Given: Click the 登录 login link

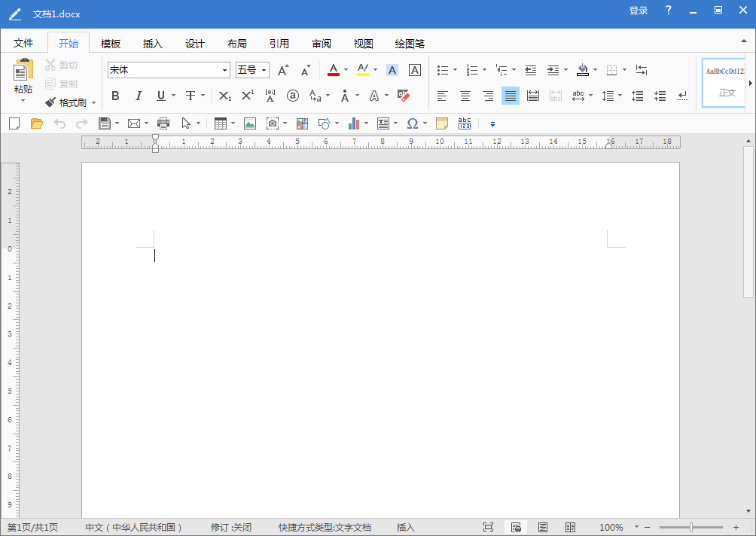Looking at the screenshot, I should [x=638, y=11].
